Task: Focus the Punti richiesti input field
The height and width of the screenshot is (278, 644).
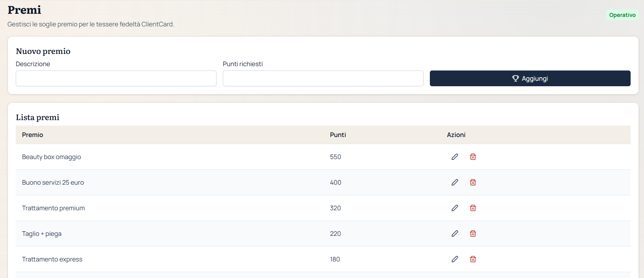Action: pyautogui.click(x=323, y=78)
